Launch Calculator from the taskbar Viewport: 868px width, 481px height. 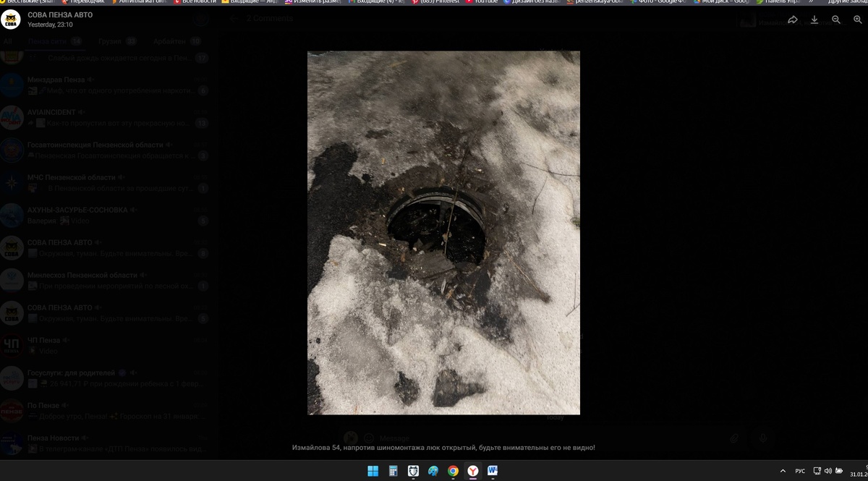coord(393,471)
